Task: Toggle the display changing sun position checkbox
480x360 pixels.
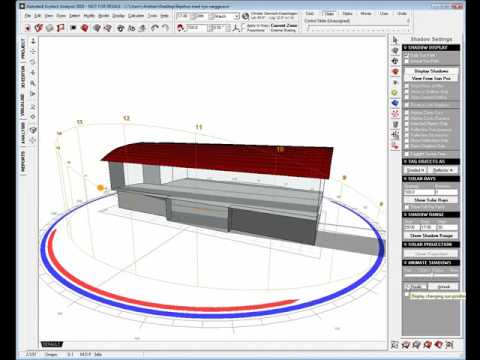Action: 406,295
